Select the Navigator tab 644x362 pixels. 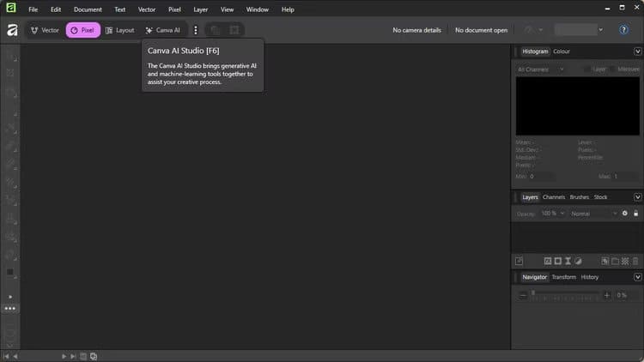point(534,277)
